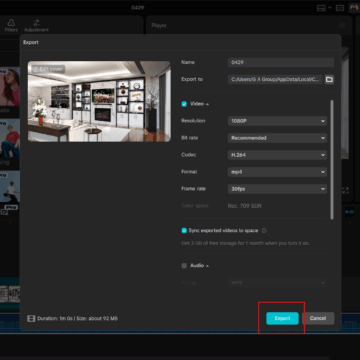Click the Export to path field
This screenshot has height=360, width=360.
[x=275, y=79]
